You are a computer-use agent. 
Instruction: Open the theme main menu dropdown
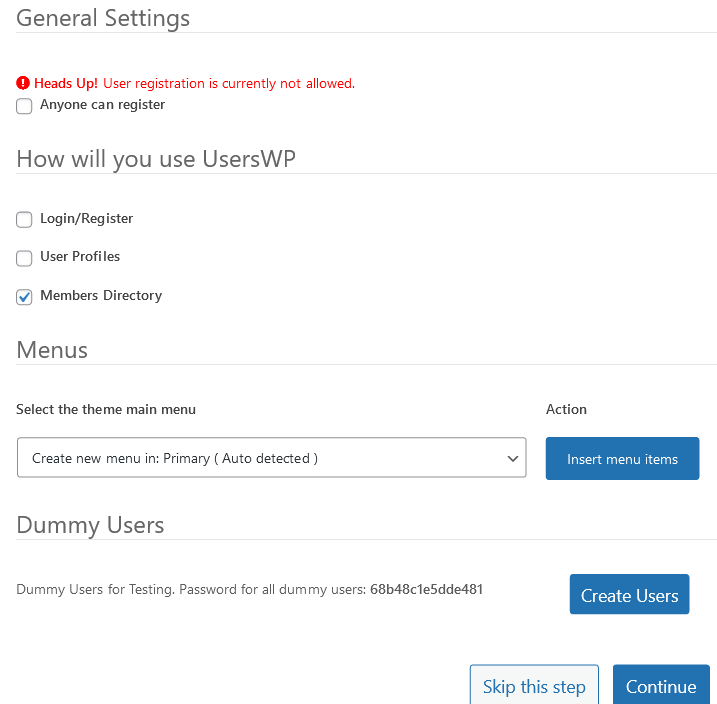(272, 458)
